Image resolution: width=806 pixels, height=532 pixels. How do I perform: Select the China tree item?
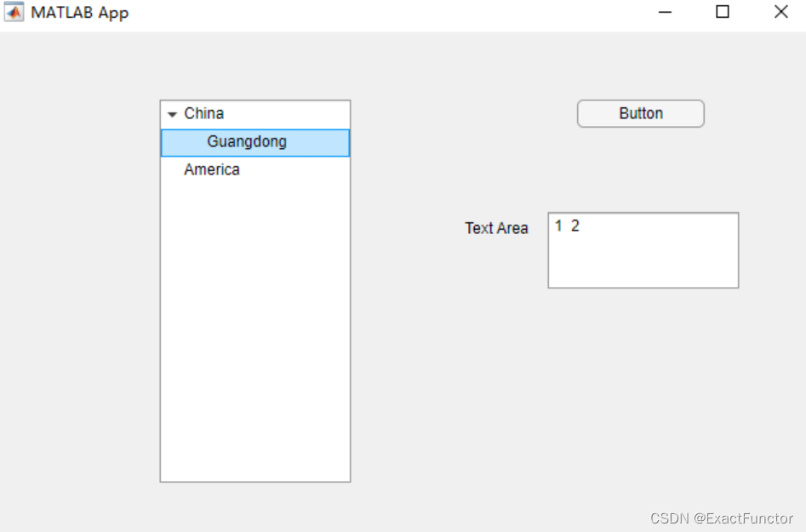pyautogui.click(x=203, y=113)
